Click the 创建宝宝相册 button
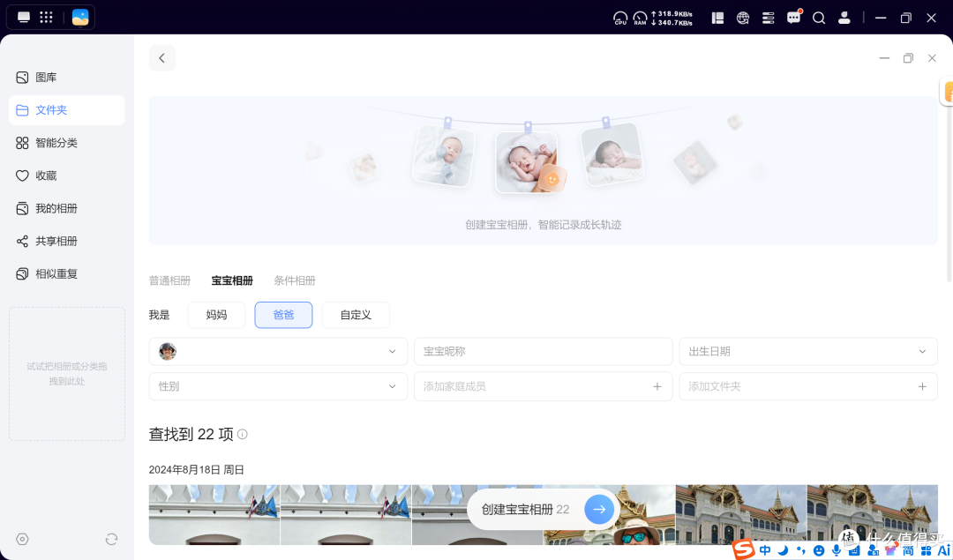The width and height of the screenshot is (953, 560). click(x=543, y=510)
